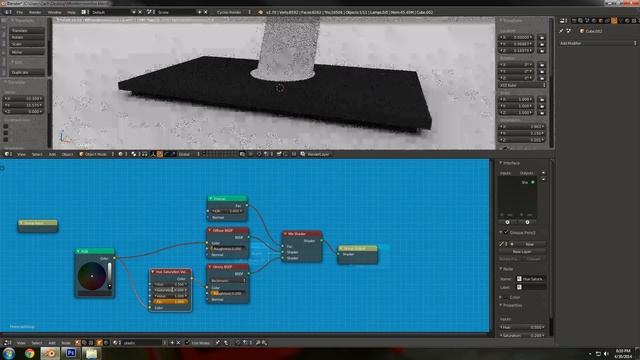Toggle the Grease Pencil checkbox

click(506, 232)
